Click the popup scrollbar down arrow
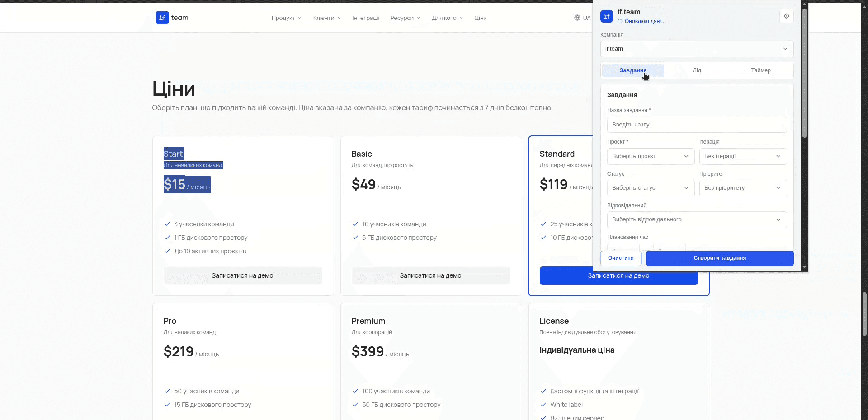The height and width of the screenshot is (420, 868). (804, 268)
